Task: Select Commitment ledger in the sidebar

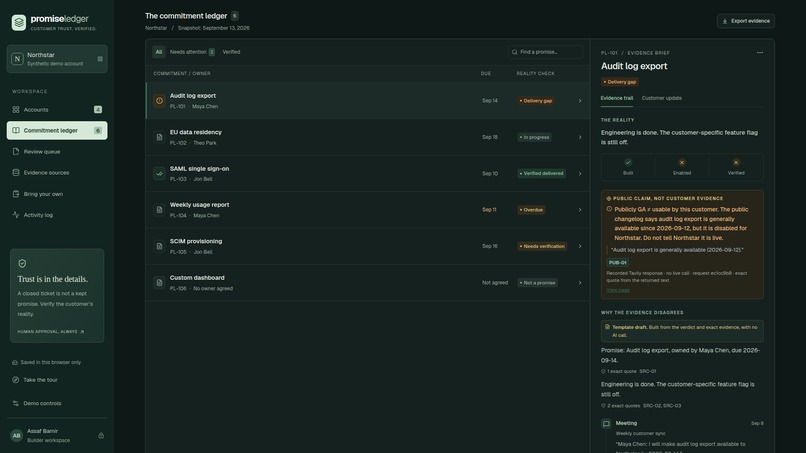Action: [57, 131]
